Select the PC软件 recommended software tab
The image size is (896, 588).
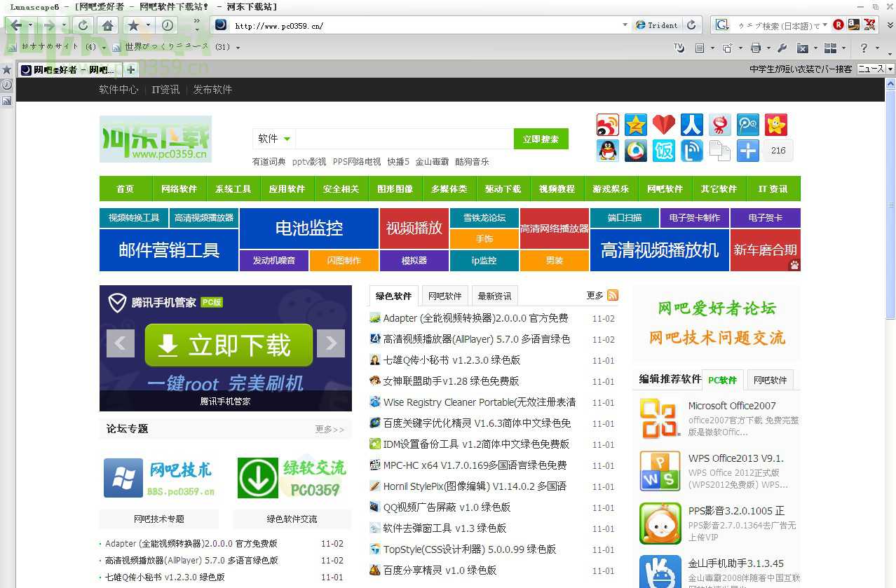723,379
